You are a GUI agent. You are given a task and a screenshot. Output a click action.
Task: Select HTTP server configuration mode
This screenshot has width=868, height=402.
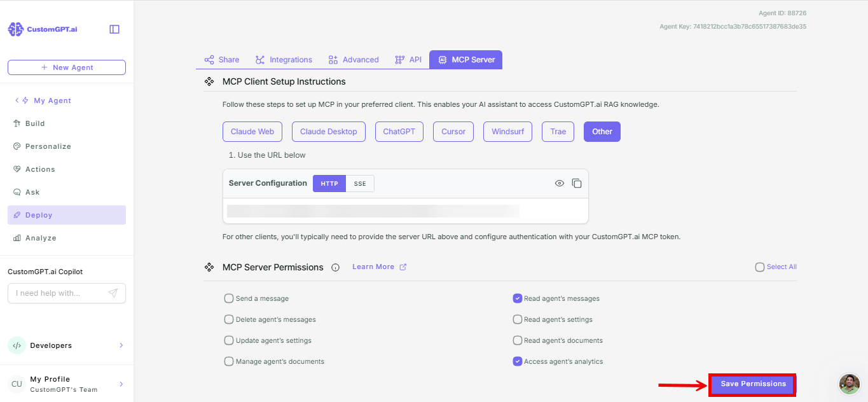[329, 183]
